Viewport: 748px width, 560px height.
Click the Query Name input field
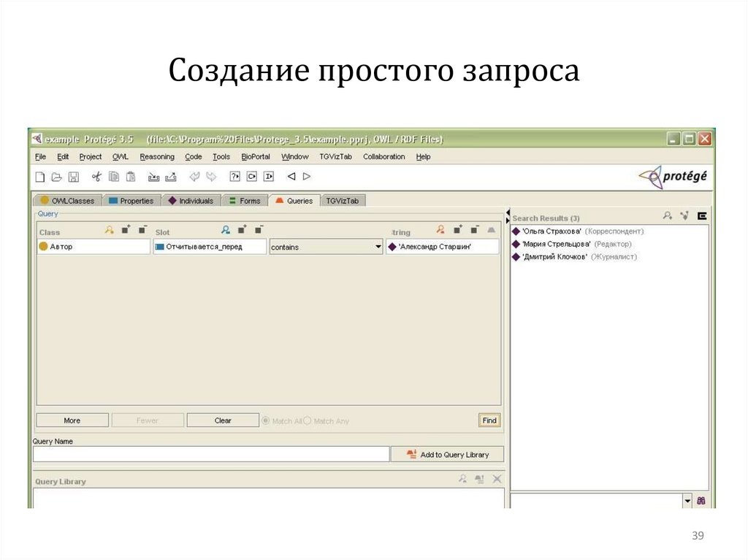[211, 455]
